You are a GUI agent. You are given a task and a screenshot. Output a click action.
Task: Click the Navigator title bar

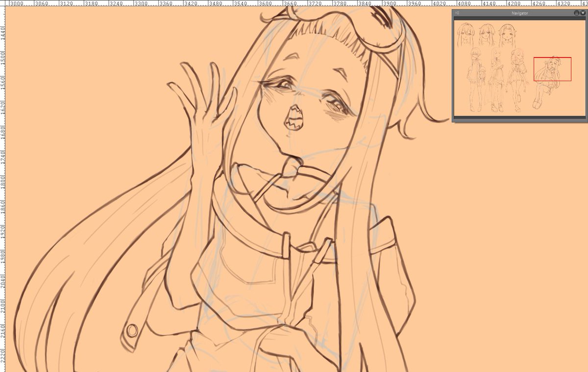519,13
